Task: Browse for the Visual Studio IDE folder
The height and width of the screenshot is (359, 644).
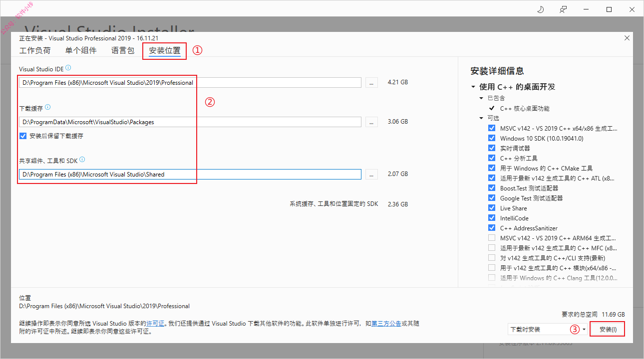Action: point(372,82)
